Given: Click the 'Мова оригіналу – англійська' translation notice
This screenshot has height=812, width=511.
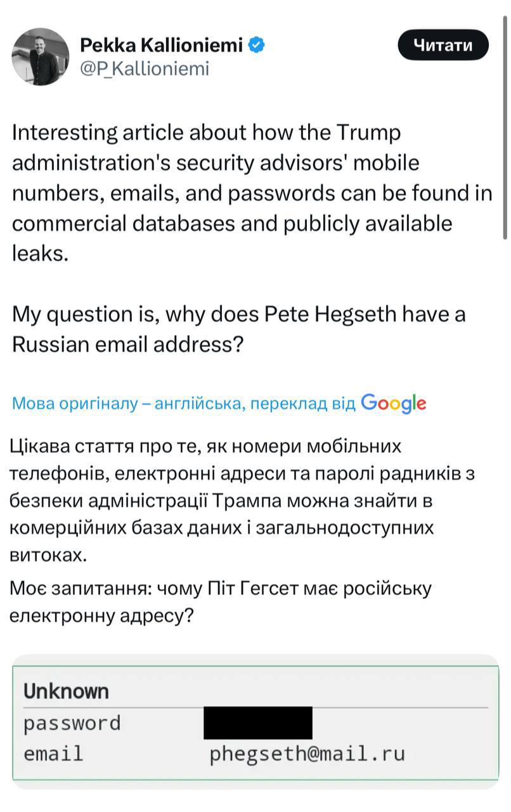Looking at the screenshot, I should 127,404.
